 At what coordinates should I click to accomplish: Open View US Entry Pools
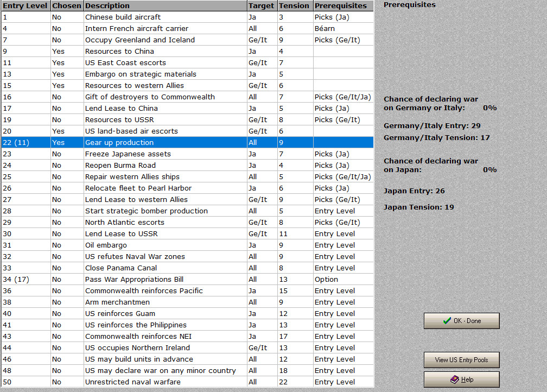click(x=461, y=360)
